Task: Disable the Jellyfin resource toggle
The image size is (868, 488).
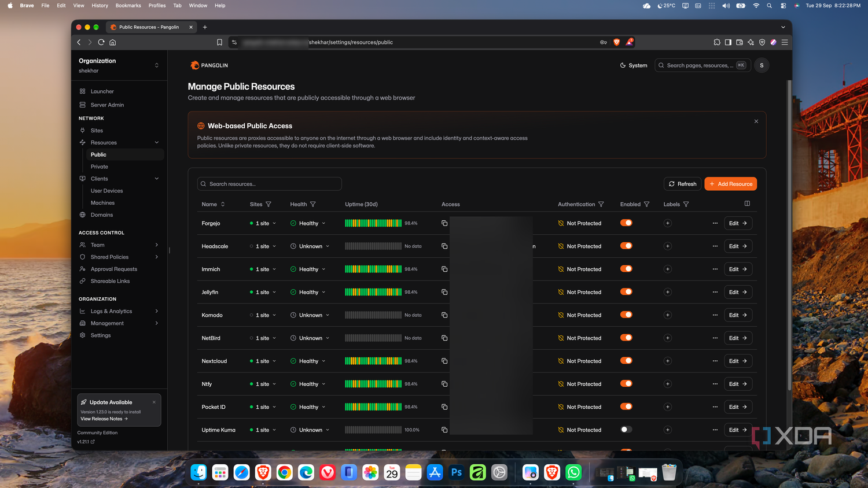Action: [626, 291]
